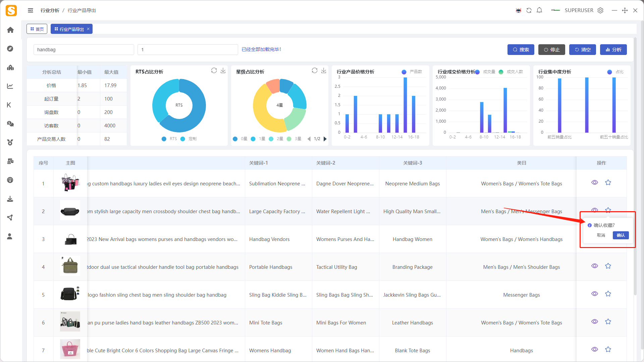Favorite row 4 product with star

click(x=608, y=266)
